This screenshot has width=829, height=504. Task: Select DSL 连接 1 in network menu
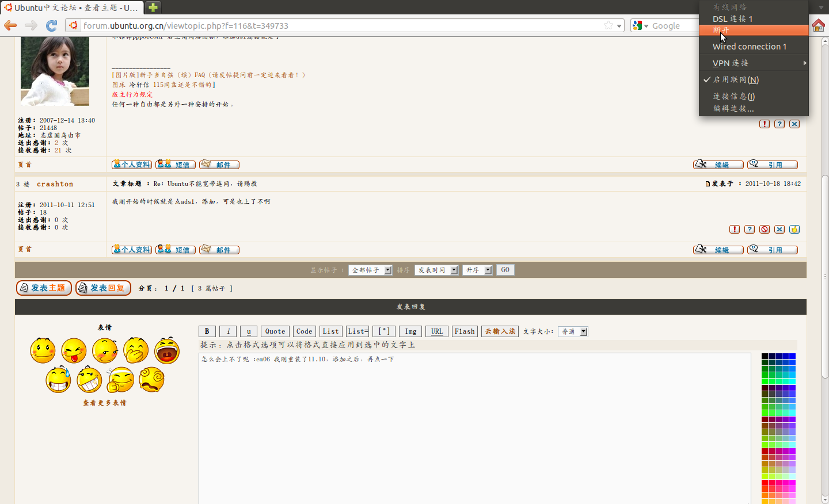pyautogui.click(x=754, y=18)
